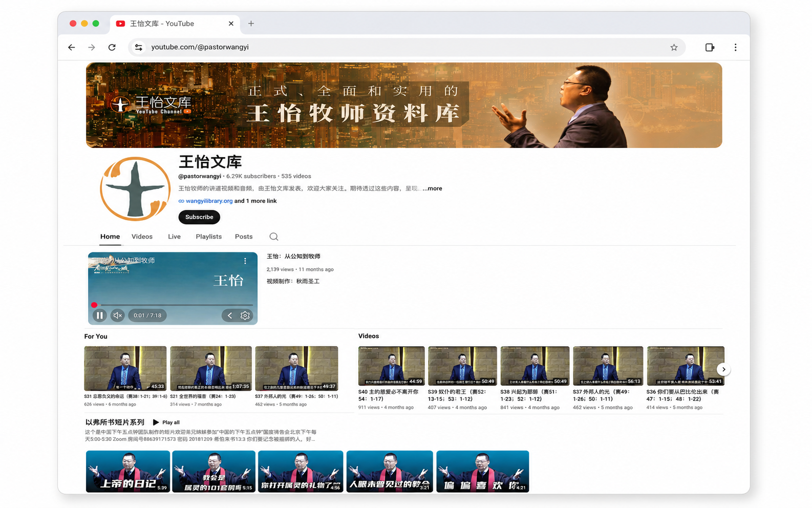The width and height of the screenshot is (812, 508).
Task: Open S36 video thumbnail (53:41)
Action: coord(686,366)
